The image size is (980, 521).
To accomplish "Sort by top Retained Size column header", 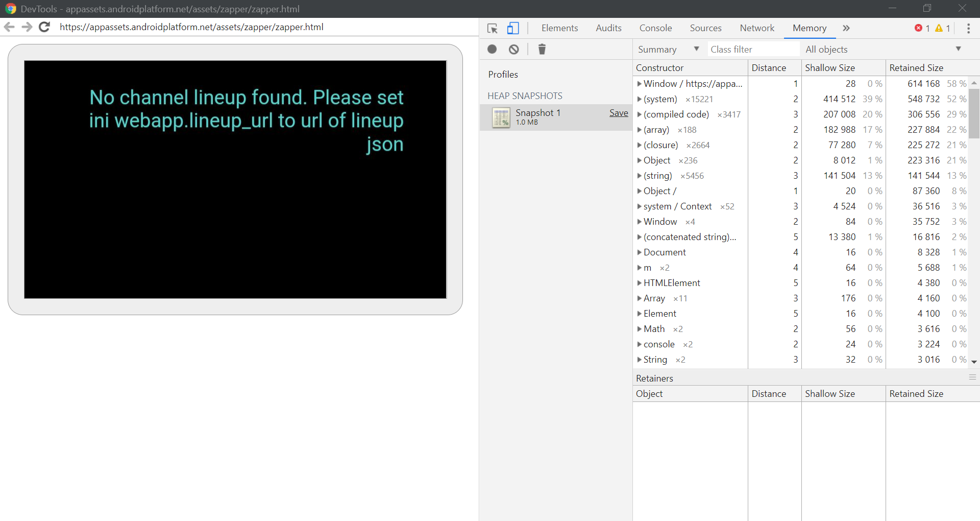I will pyautogui.click(x=932, y=67).
